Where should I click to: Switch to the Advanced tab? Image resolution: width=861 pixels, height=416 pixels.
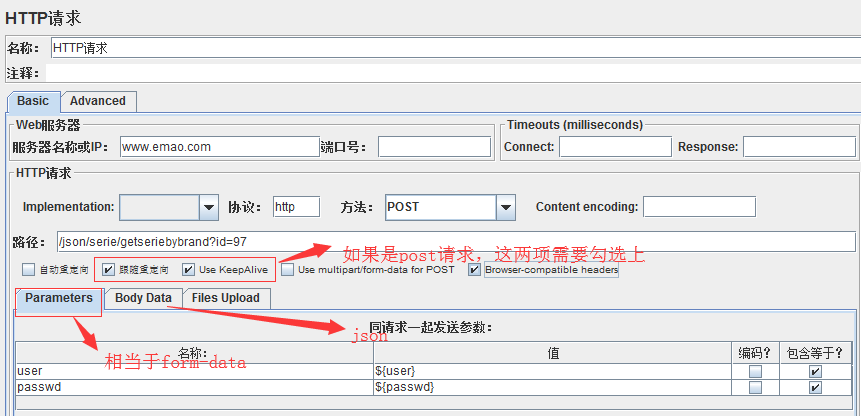click(98, 101)
